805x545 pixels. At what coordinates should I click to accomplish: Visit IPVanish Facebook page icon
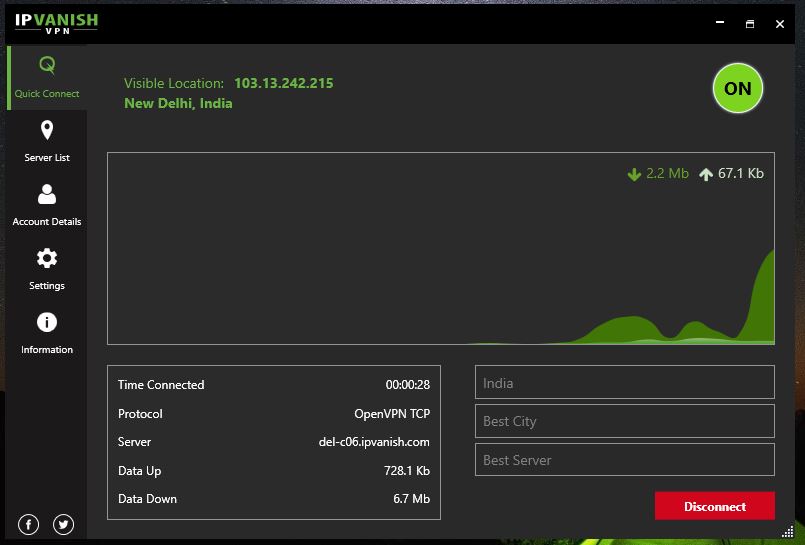tap(28, 524)
